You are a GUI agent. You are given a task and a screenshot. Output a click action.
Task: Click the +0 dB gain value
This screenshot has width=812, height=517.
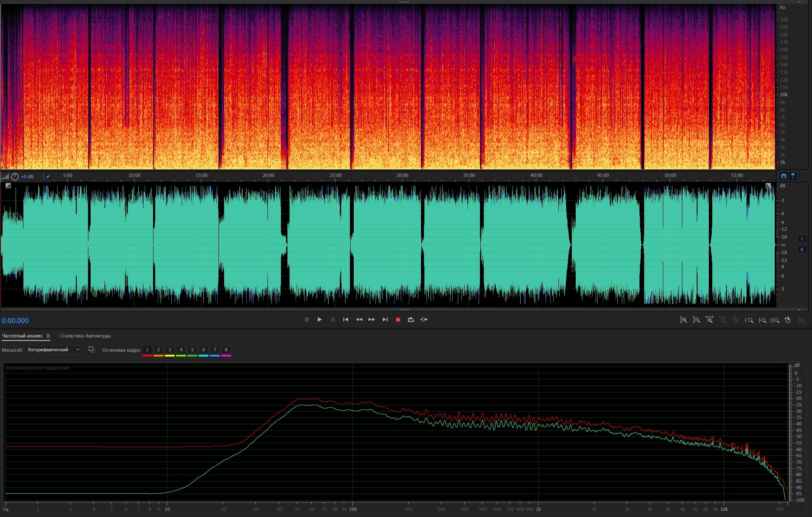coord(27,177)
